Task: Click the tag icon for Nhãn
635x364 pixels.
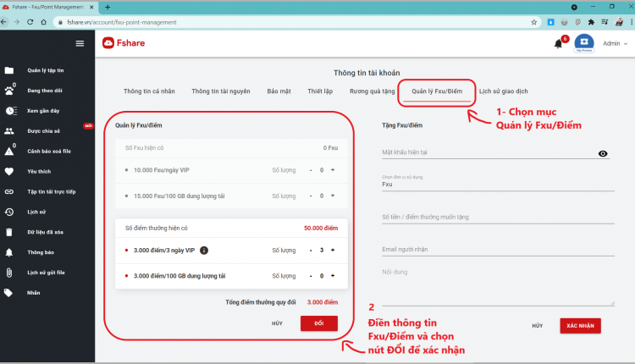Action: click(x=8, y=293)
